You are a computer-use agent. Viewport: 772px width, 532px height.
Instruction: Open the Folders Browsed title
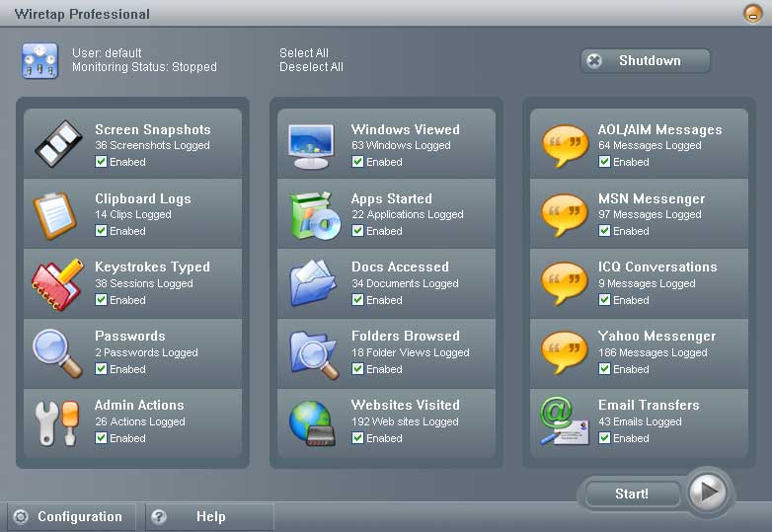[x=405, y=336]
